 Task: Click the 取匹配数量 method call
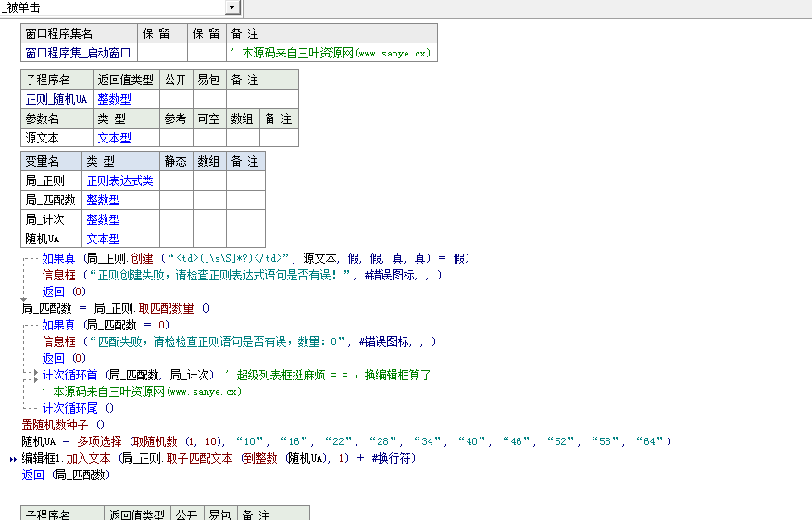(x=169, y=308)
